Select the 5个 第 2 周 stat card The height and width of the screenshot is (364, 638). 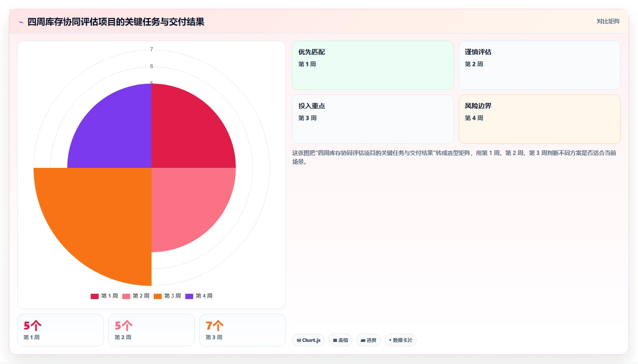pos(152,330)
